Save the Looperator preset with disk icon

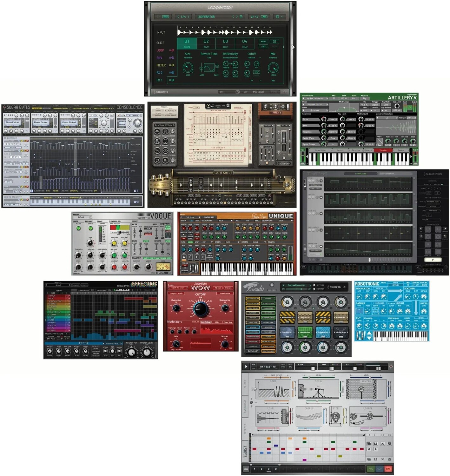[241, 17]
